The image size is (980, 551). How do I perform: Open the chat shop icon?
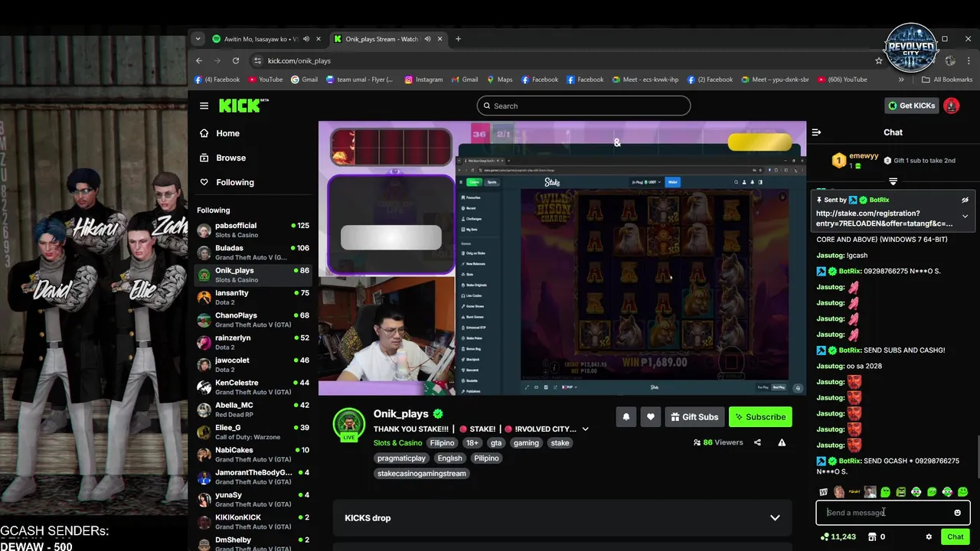[872, 537]
